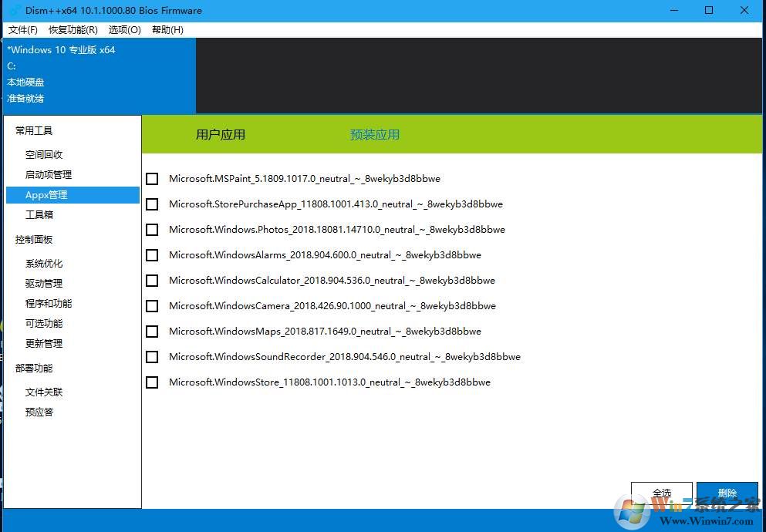Tick the Microsoft.WindowsCalculator checkbox
Screen dimensions: 766x532
pos(152,280)
